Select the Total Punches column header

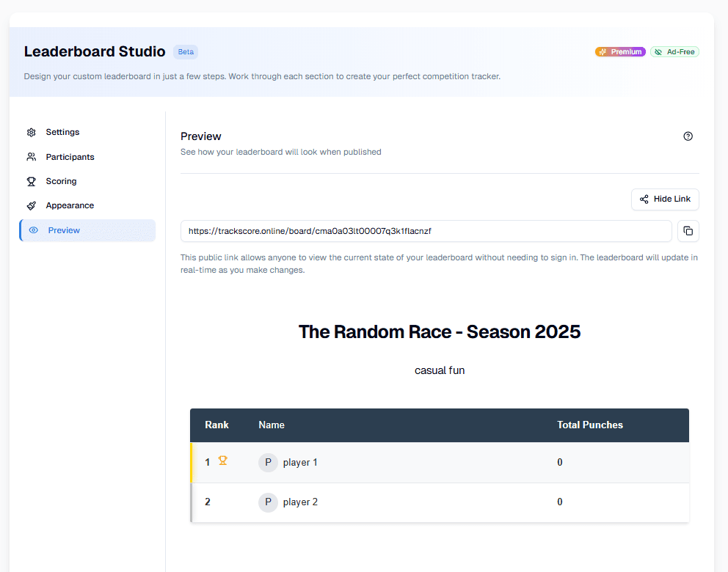tap(590, 425)
